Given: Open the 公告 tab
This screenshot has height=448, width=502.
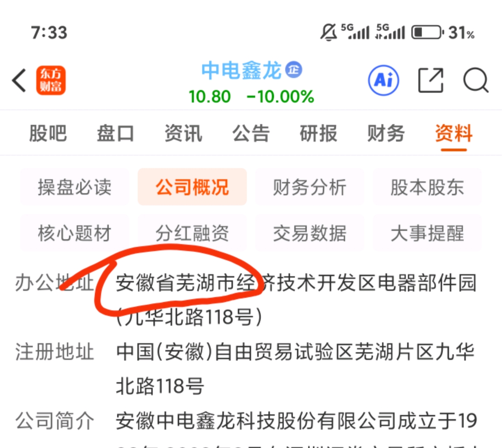Looking at the screenshot, I should [251, 133].
